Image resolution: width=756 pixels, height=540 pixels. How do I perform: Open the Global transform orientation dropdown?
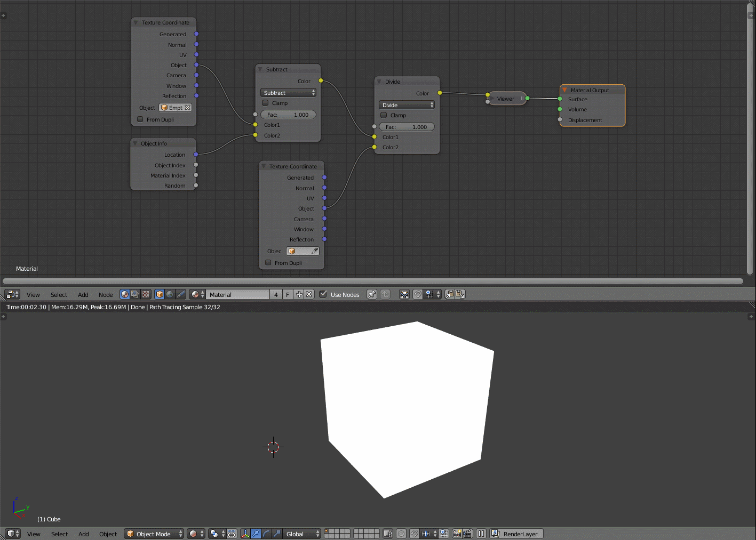[x=301, y=534]
